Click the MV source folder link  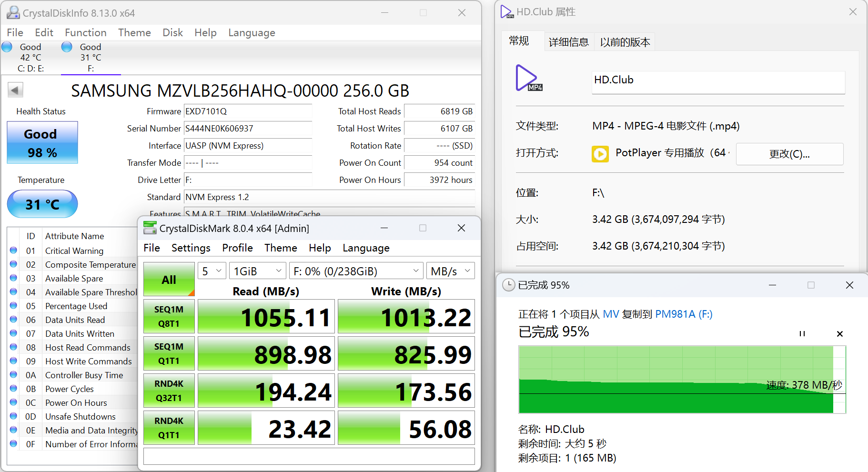tap(611, 314)
